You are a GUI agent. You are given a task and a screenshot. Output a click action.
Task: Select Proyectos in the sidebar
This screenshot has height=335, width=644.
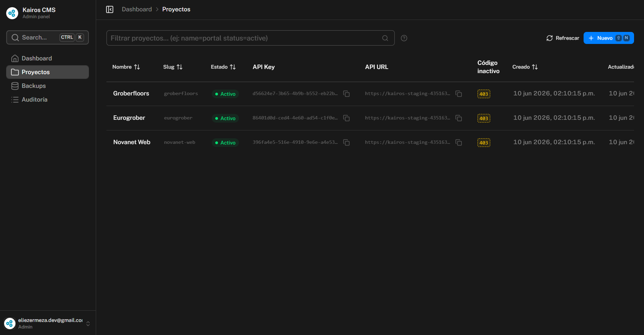47,72
